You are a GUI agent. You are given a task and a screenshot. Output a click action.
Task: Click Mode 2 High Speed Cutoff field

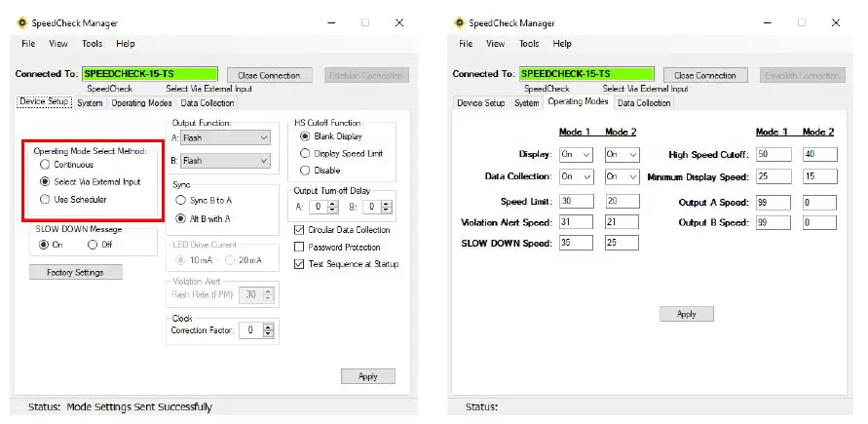point(820,154)
